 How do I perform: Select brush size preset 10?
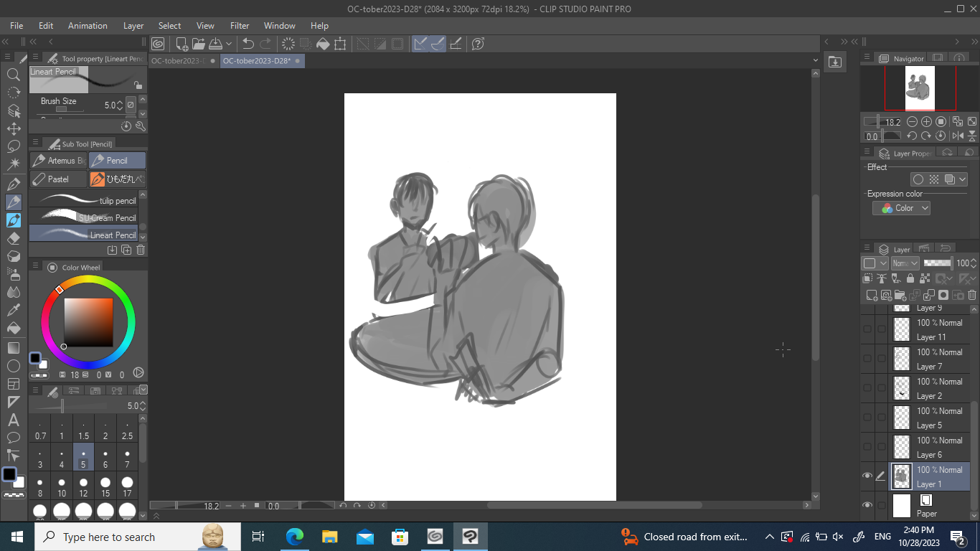pyautogui.click(x=62, y=486)
